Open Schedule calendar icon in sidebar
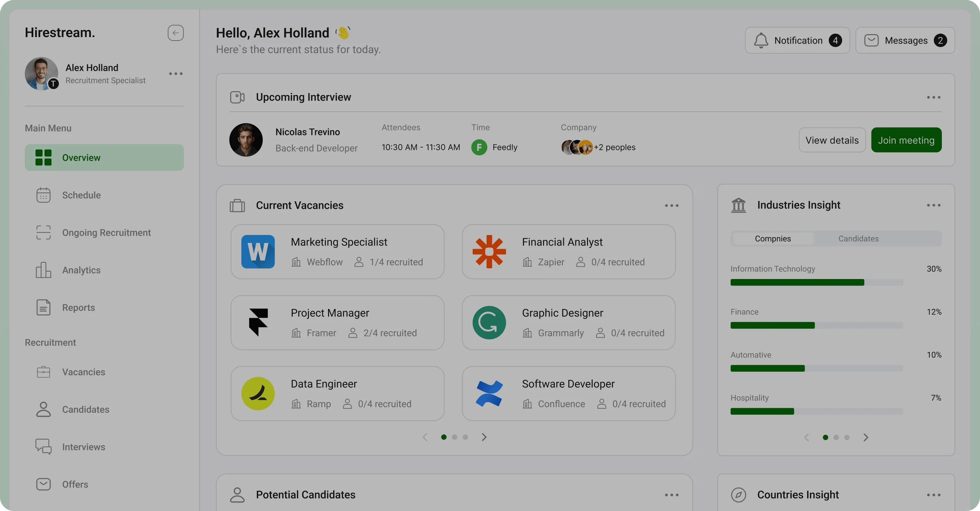The width and height of the screenshot is (980, 511). (43, 195)
